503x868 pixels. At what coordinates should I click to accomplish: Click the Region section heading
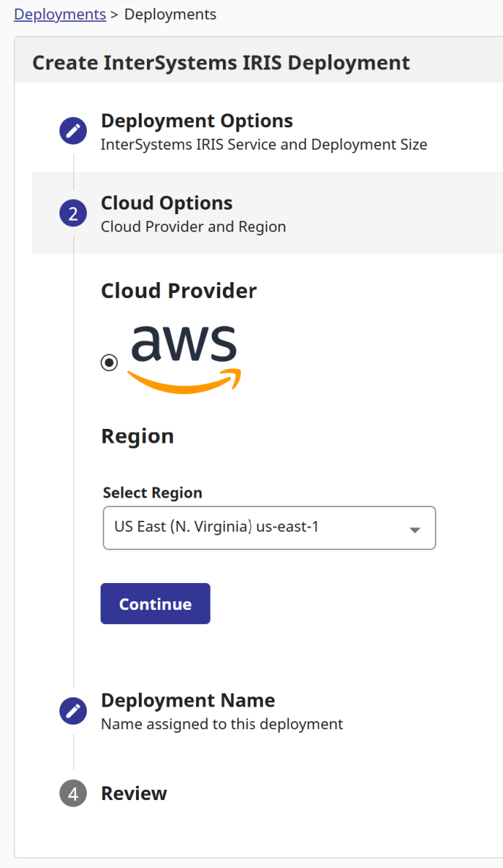tap(138, 436)
